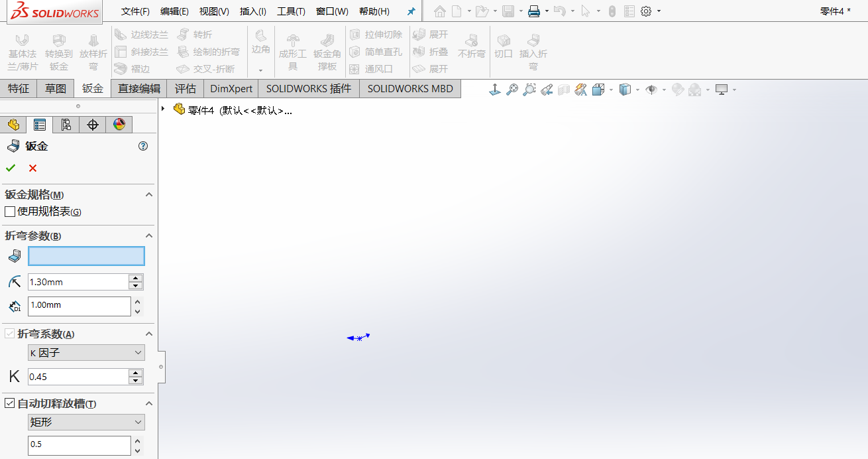
Task: Open the 窗口(W) menu
Action: 332,11
